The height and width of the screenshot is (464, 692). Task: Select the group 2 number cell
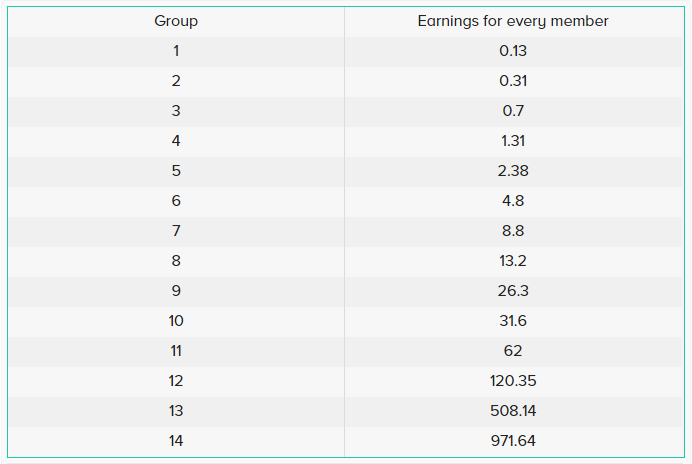tap(176, 81)
